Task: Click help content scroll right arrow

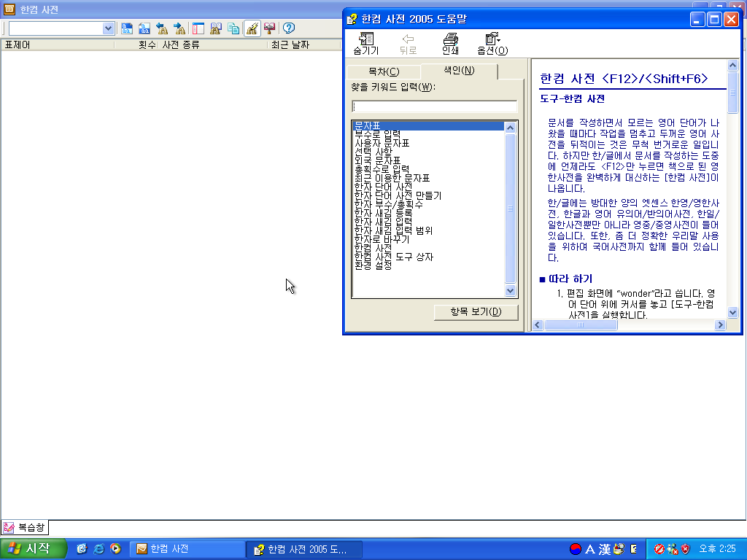Action: point(720,324)
